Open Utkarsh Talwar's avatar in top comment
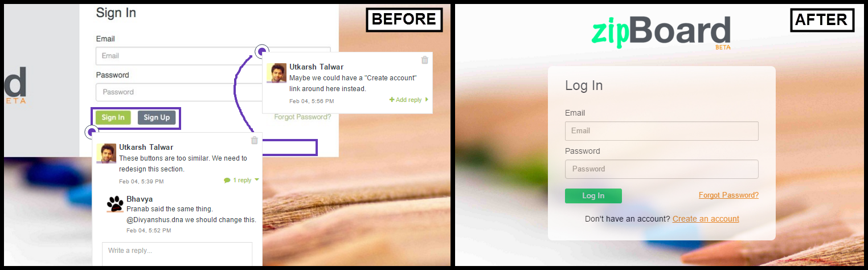The width and height of the screenshot is (868, 270). (276, 73)
